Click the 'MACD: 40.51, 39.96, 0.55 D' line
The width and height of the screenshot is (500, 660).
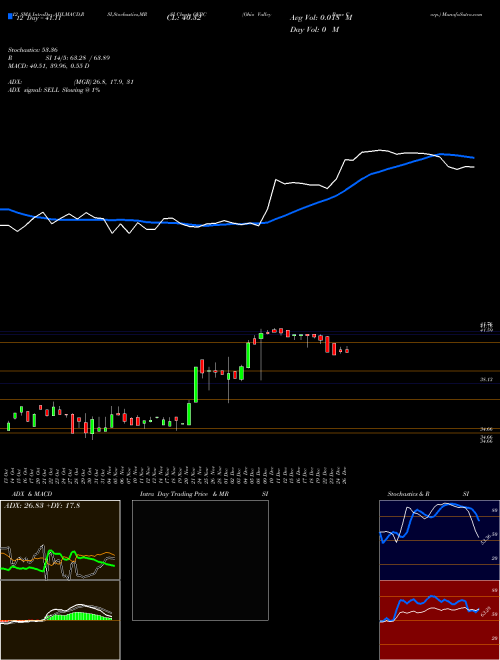(x=48, y=66)
